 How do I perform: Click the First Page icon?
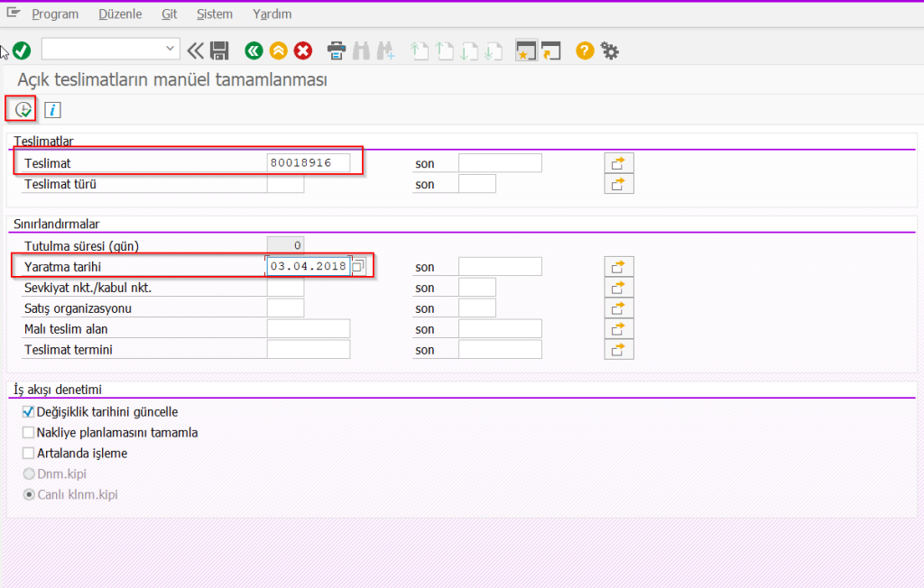(419, 51)
